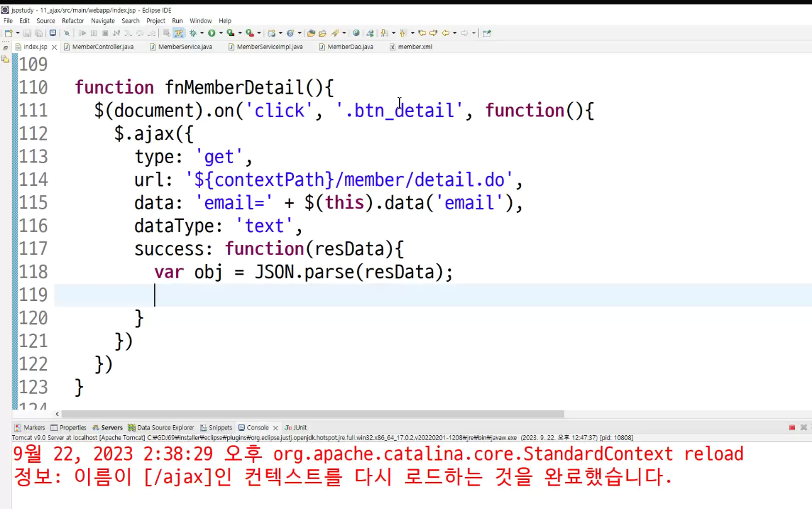Open the Help menu

[225, 21]
